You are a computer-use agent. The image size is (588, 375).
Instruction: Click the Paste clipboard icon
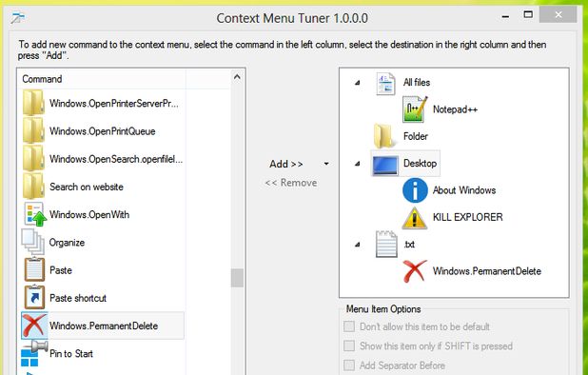34,269
